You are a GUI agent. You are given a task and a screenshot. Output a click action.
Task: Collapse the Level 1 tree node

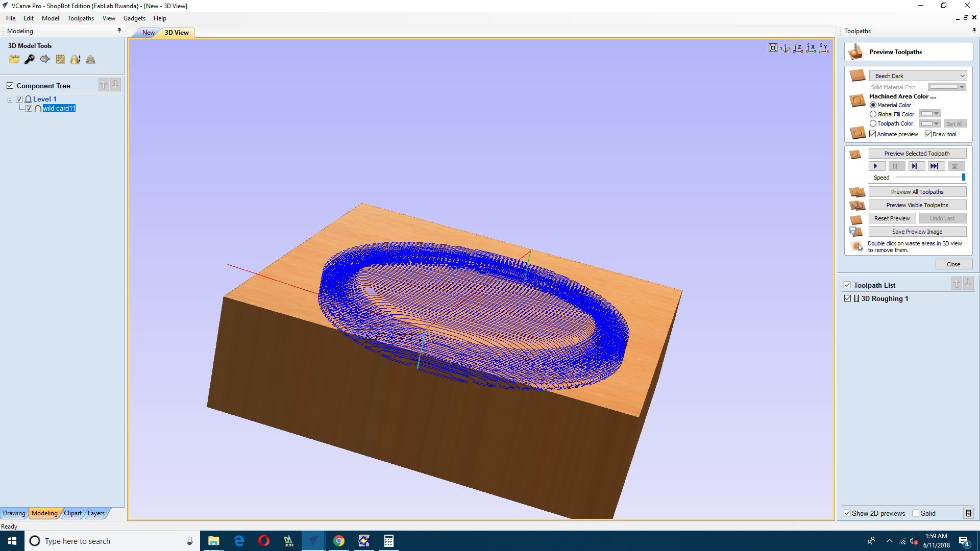(x=10, y=99)
